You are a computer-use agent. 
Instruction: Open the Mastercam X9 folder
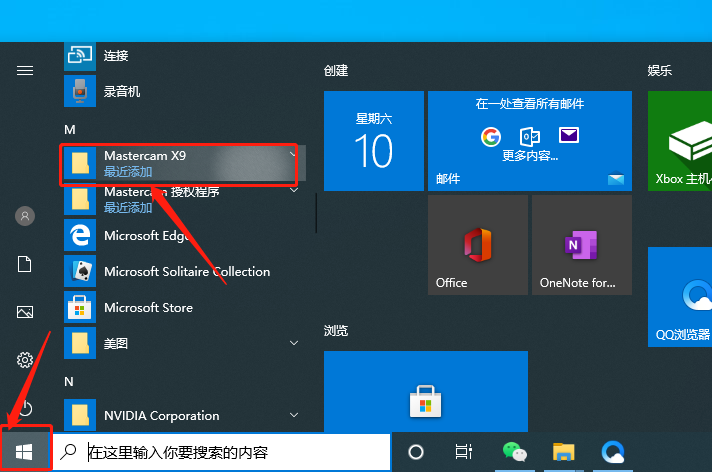click(x=184, y=164)
